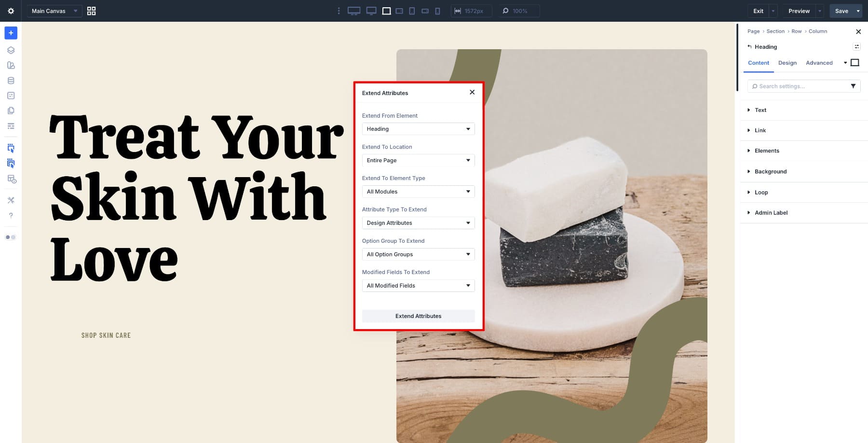Screen dimensions: 868x443
Task: Click the settings gear in the top-left corner
Action: click(11, 11)
